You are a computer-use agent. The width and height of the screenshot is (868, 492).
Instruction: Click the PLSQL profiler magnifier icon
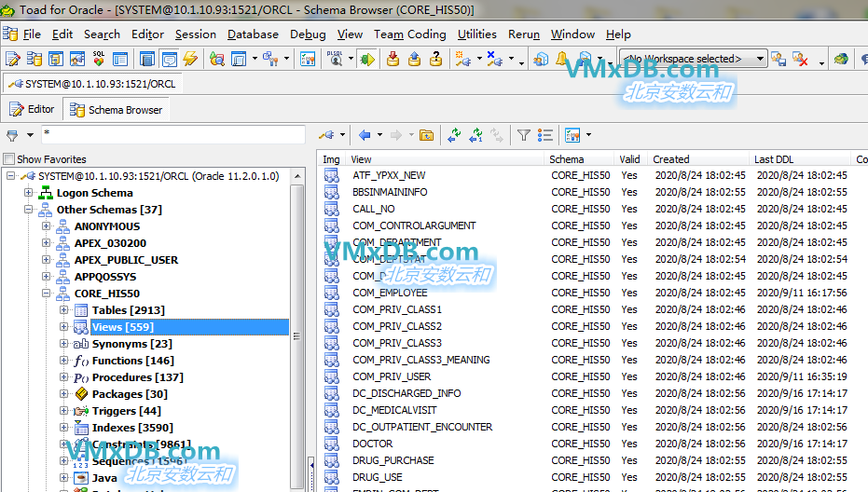click(x=335, y=59)
